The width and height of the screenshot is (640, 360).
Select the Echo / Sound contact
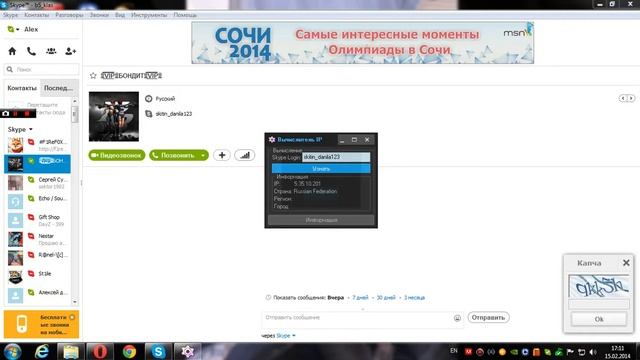[x=38, y=201]
